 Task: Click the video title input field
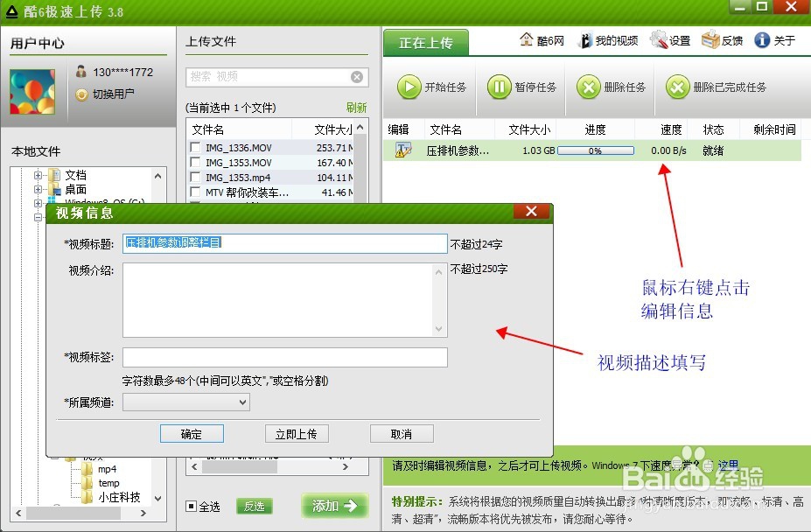point(285,243)
